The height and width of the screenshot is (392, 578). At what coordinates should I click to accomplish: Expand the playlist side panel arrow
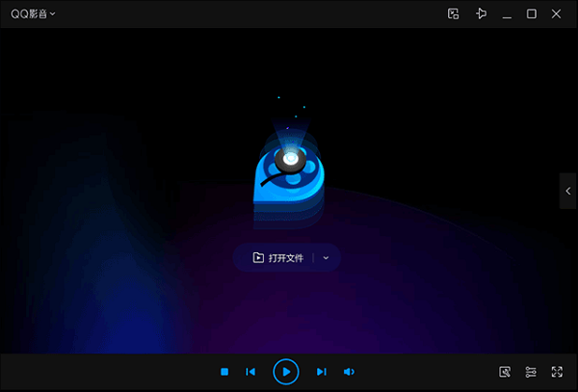(568, 191)
